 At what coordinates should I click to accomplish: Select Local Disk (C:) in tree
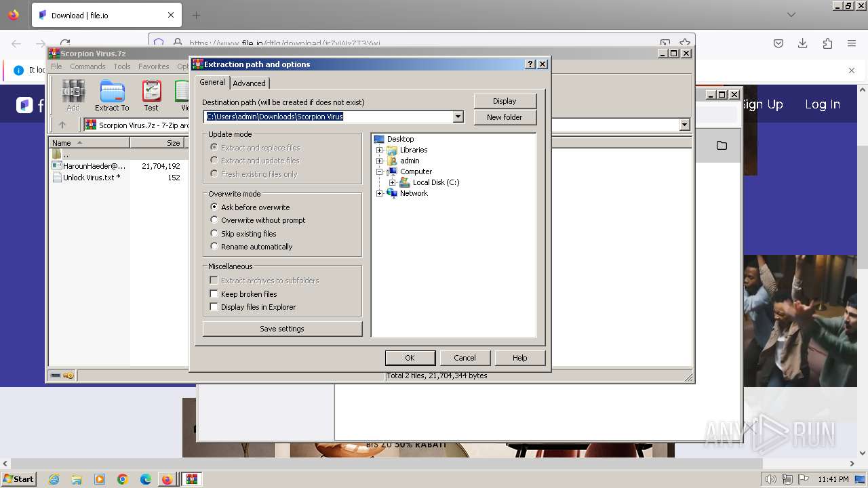[436, 182]
